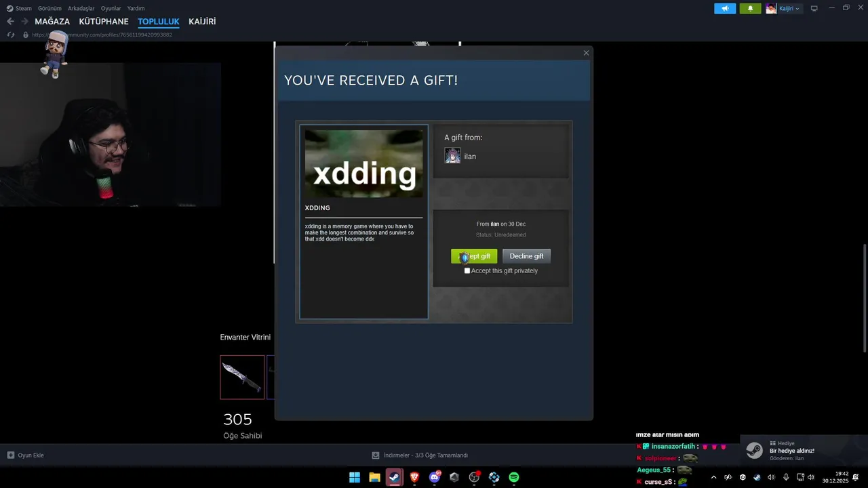Image resolution: width=868 pixels, height=488 pixels.
Task: Click the gift sender's avatar next to ilan
Action: tap(452, 156)
